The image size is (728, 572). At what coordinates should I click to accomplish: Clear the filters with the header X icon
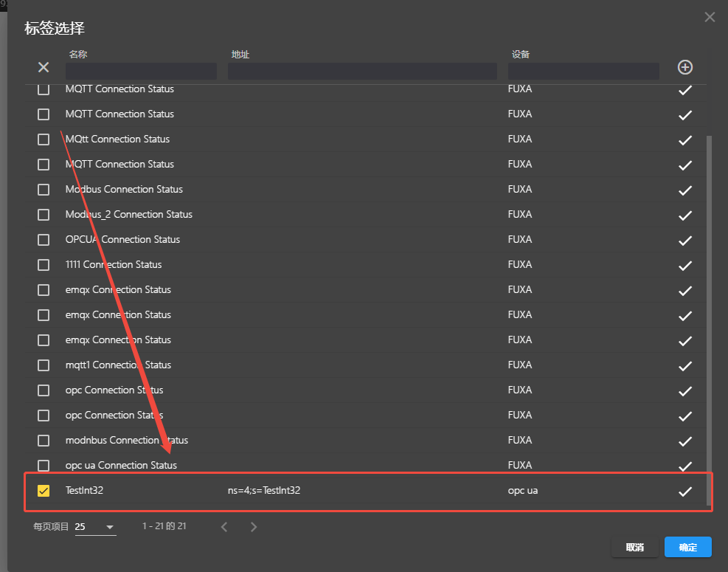(x=44, y=67)
